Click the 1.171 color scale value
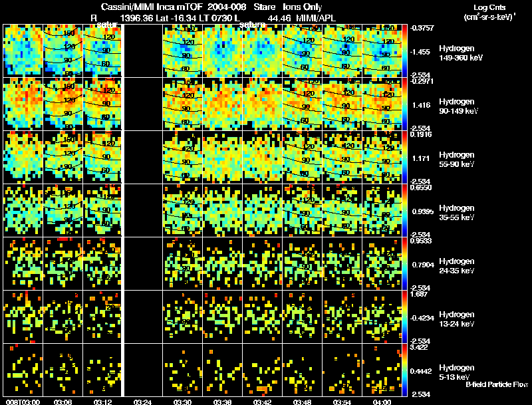This screenshot has height=405, width=532. [421, 158]
